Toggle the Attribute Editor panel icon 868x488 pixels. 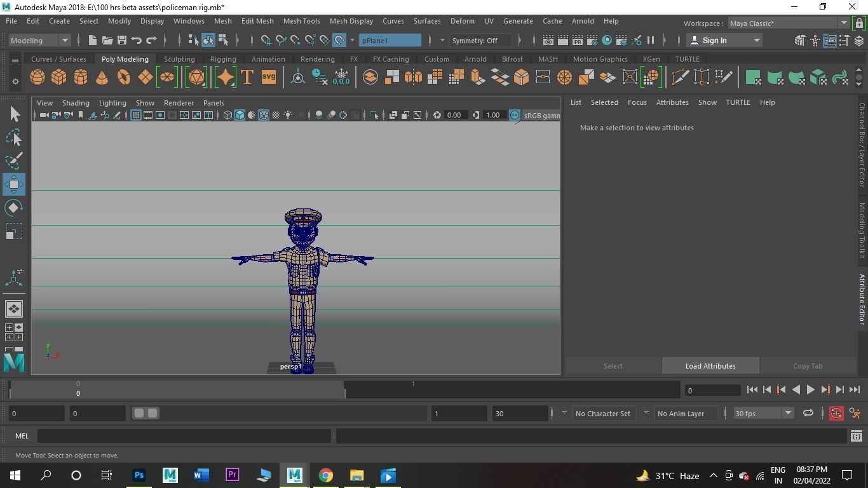[830, 40]
